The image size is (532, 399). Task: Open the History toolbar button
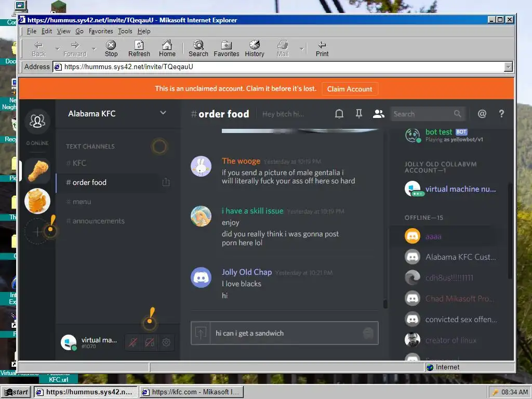pyautogui.click(x=255, y=49)
